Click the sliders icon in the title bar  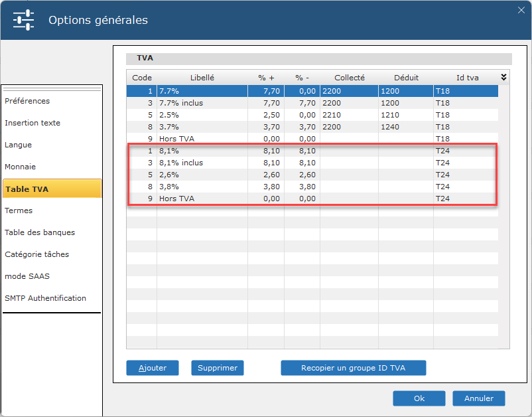tap(23, 20)
